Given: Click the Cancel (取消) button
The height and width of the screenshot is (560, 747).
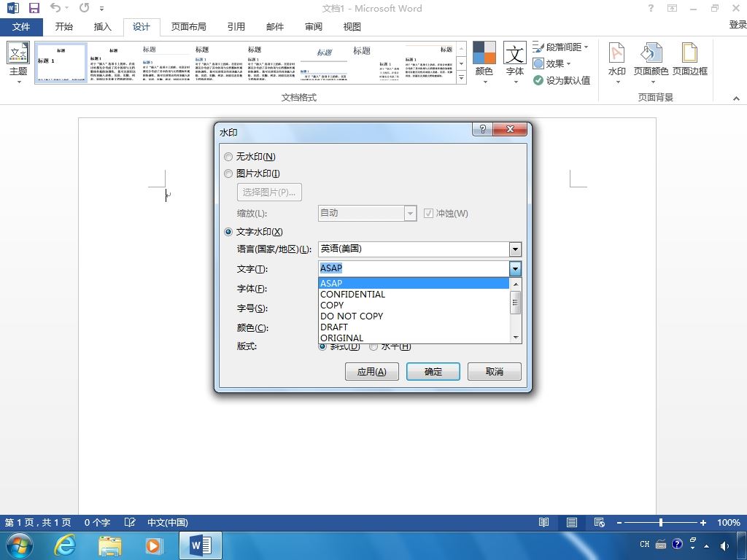Looking at the screenshot, I should (494, 371).
